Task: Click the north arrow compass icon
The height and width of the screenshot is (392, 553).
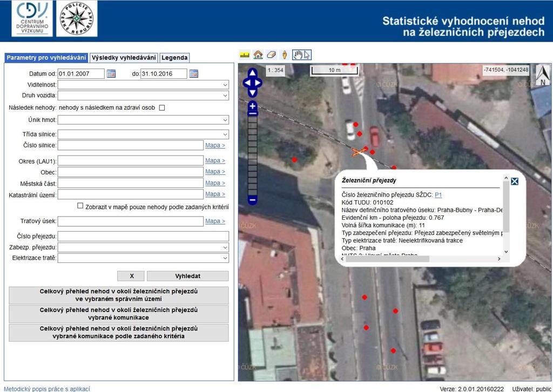Action: pos(543,75)
